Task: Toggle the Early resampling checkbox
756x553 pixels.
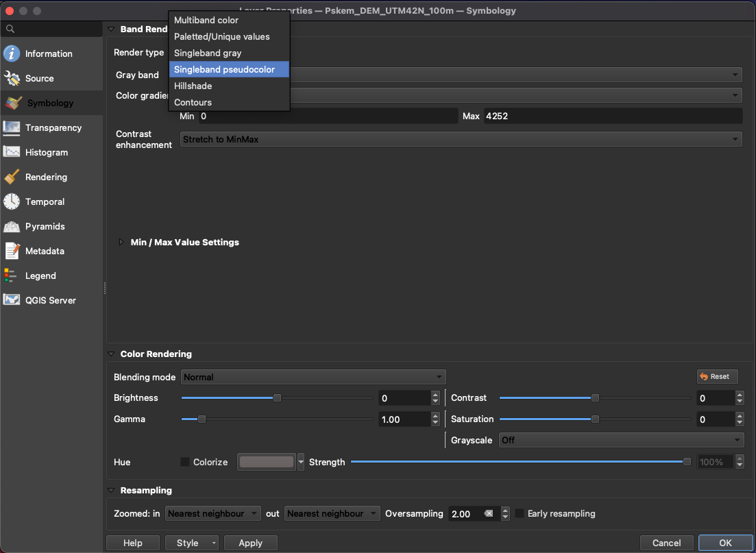Action: pos(520,513)
